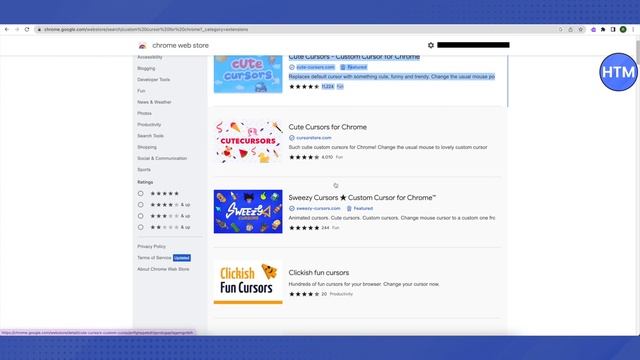Select the Social & Communication category
This screenshot has width=640, height=360.
162,158
